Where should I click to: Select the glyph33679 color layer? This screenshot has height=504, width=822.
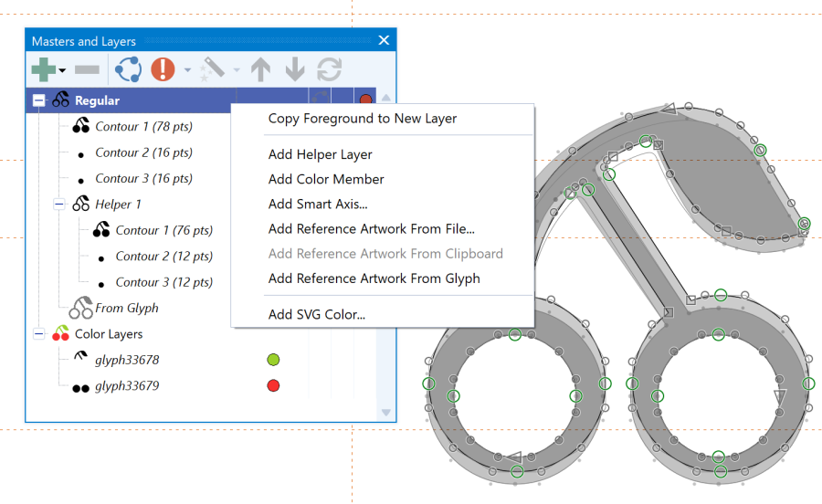point(127,386)
